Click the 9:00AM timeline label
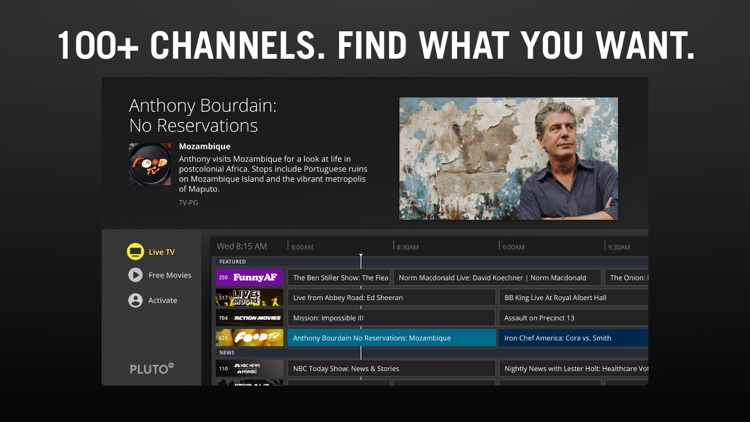 point(513,247)
